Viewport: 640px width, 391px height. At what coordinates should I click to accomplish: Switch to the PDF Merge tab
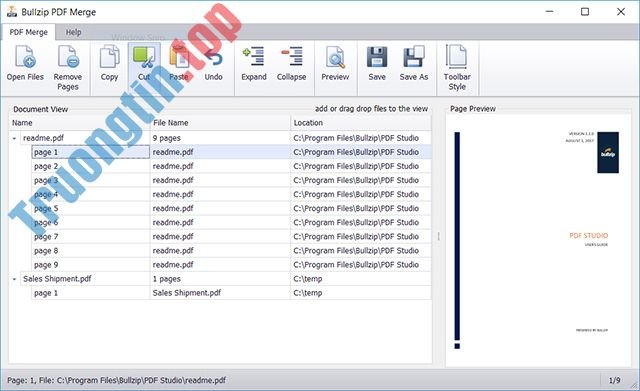(29, 32)
